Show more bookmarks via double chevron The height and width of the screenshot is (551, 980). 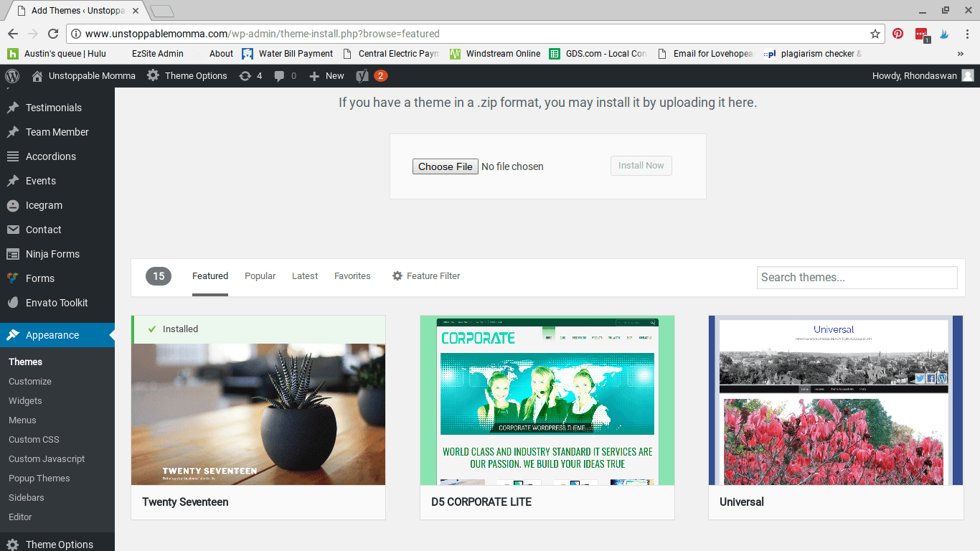coord(961,54)
